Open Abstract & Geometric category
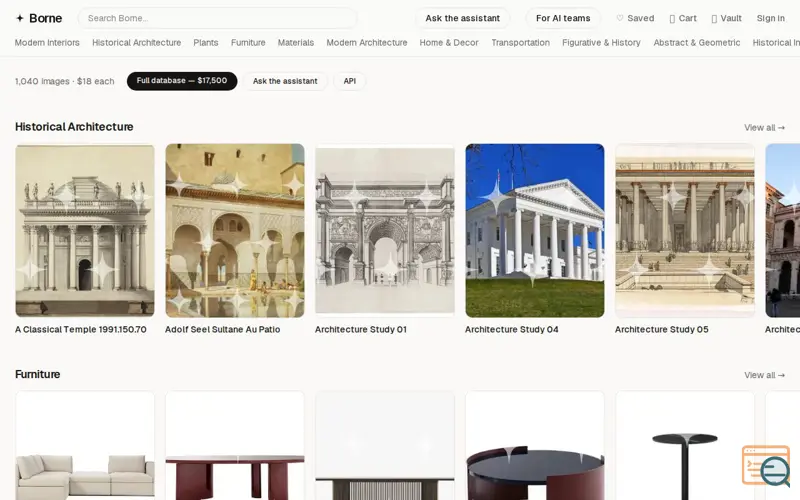 tap(696, 43)
